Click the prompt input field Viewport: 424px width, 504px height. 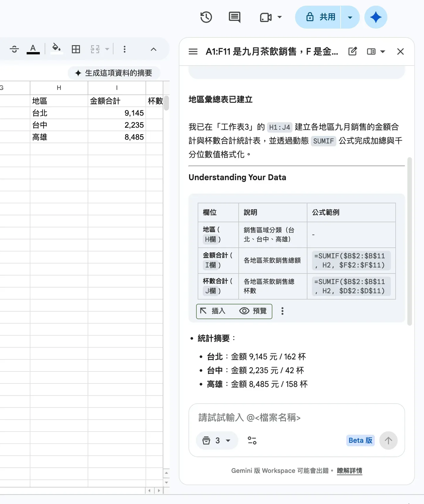tap(296, 417)
